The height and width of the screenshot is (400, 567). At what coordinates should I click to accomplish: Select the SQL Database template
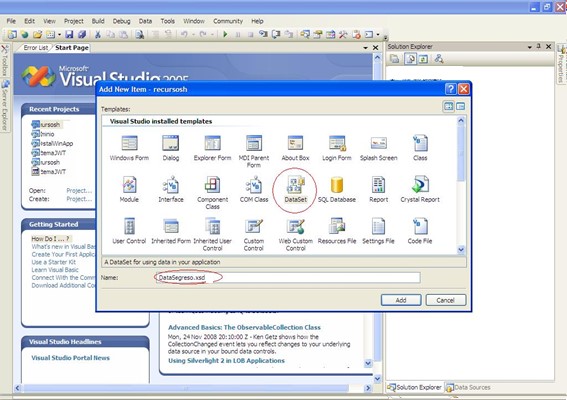337,189
